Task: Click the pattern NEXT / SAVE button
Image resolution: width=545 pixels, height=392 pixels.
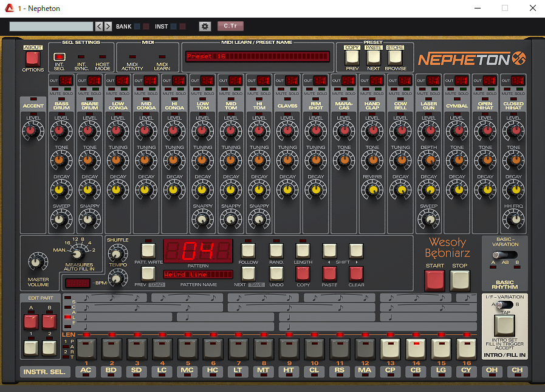Action: pyautogui.click(x=248, y=273)
